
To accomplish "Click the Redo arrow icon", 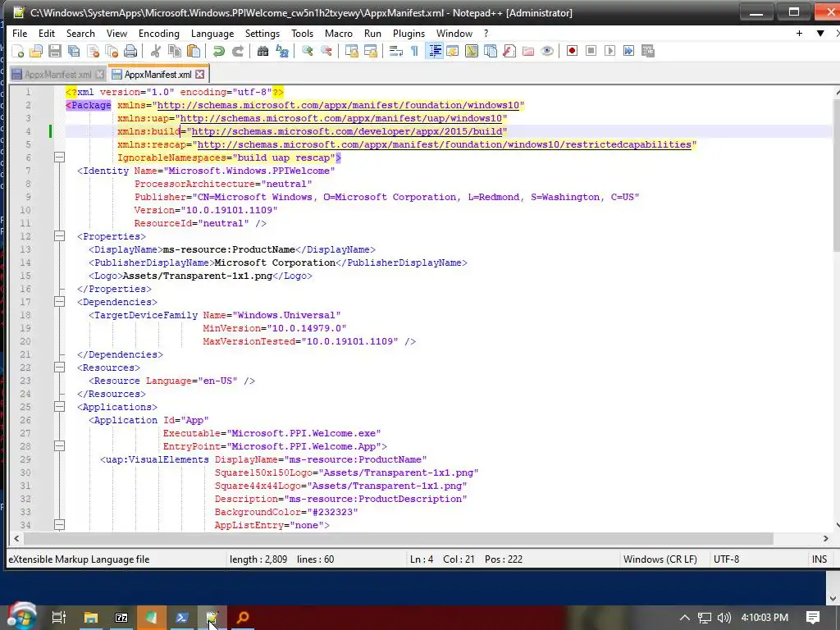I will point(237,51).
